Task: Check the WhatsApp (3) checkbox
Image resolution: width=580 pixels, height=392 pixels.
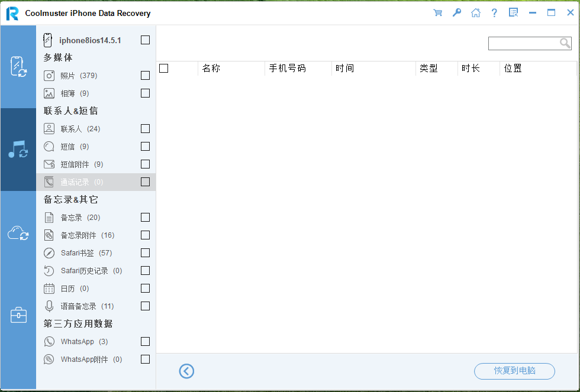Action: (x=146, y=341)
